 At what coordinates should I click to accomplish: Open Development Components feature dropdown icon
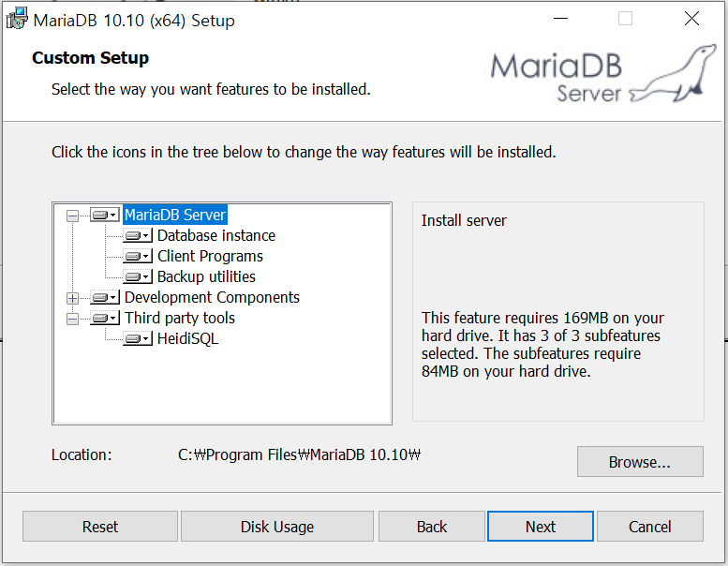(x=105, y=298)
